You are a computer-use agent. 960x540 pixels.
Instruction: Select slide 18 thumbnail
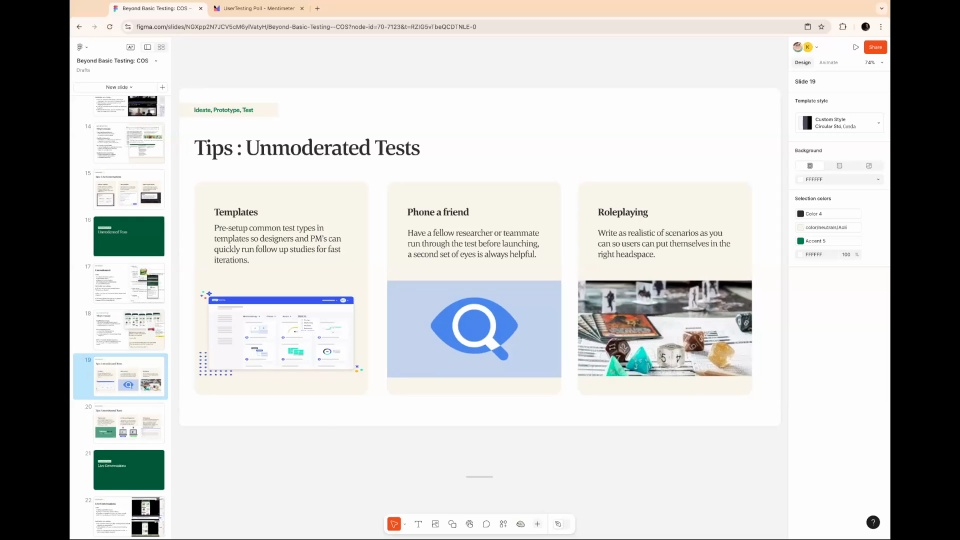coord(129,329)
